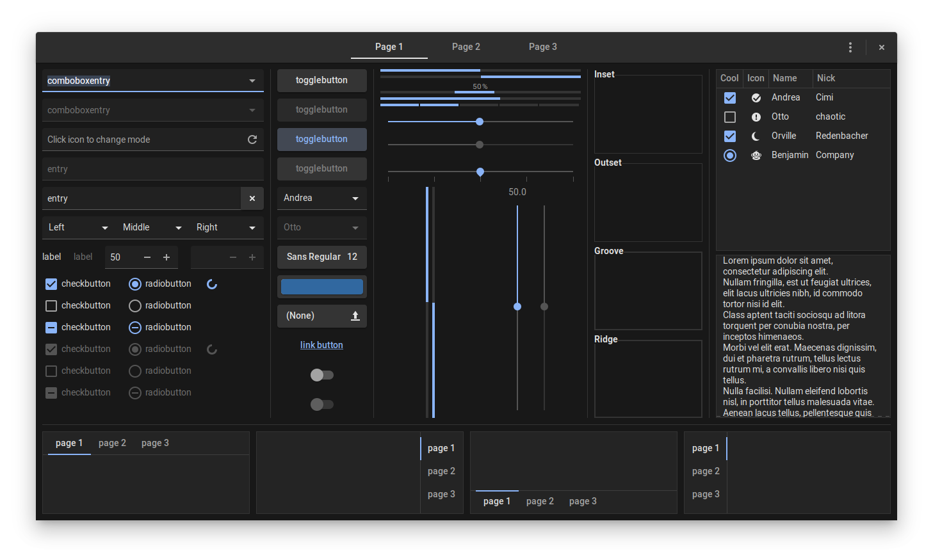Turn on the first toggle switch

321,375
